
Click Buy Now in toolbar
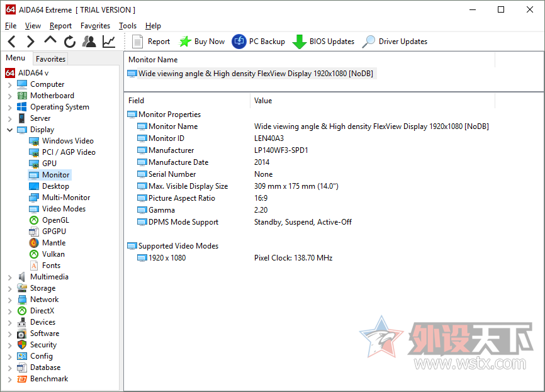click(202, 42)
